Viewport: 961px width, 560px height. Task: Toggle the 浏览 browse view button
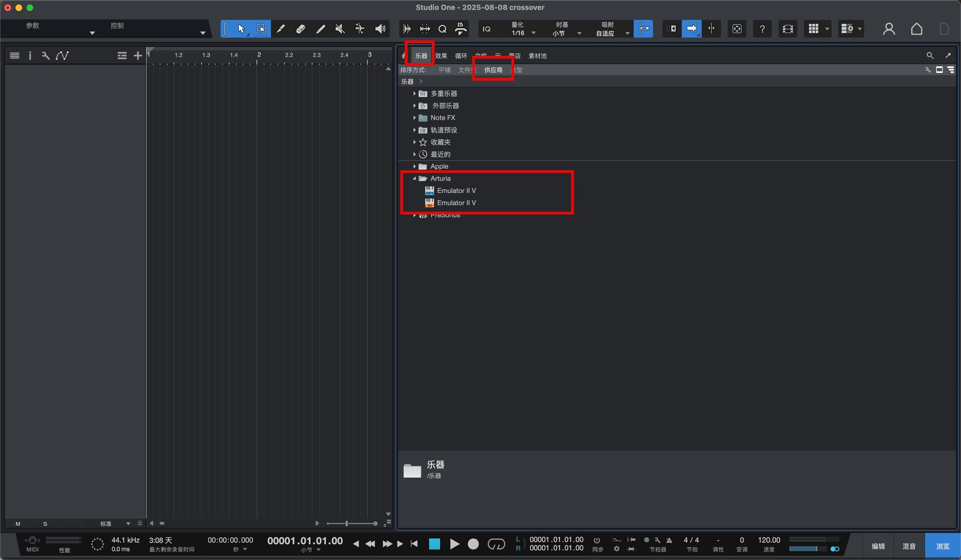[x=942, y=546]
